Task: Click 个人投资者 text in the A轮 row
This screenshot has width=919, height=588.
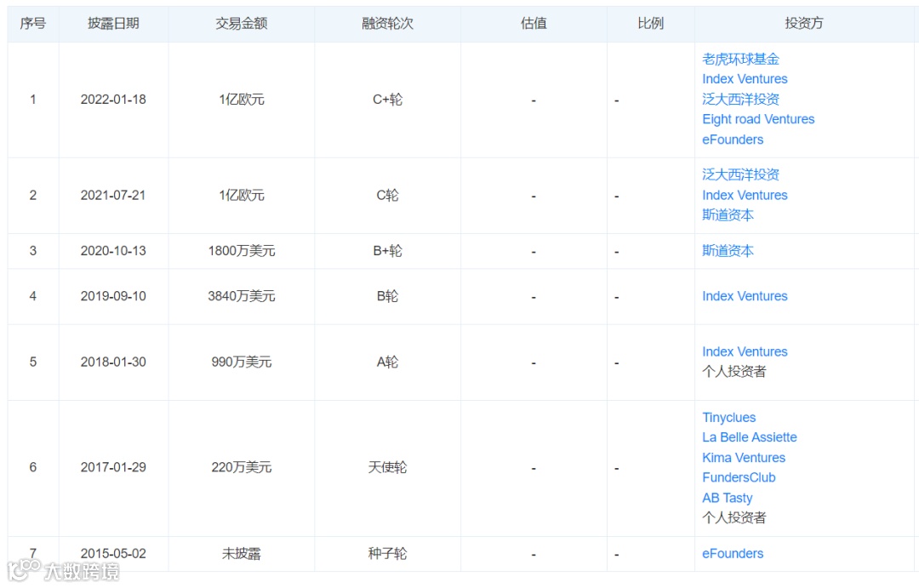Action: 733,372
